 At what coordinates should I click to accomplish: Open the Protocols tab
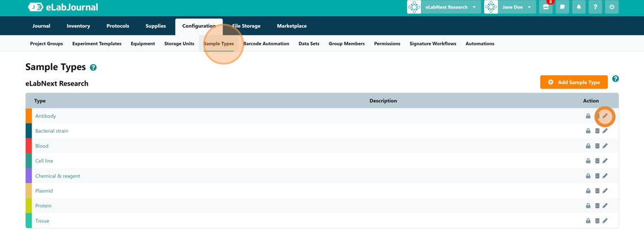coord(118,26)
